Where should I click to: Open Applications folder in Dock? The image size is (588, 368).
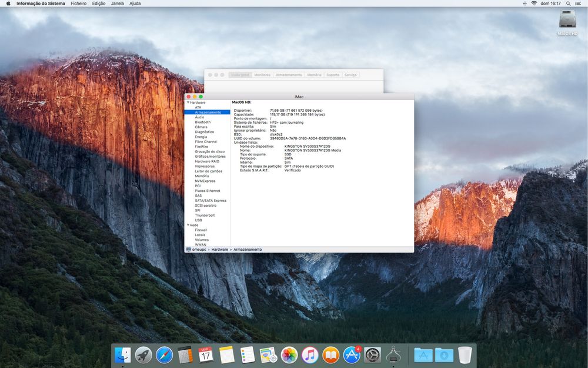click(423, 355)
